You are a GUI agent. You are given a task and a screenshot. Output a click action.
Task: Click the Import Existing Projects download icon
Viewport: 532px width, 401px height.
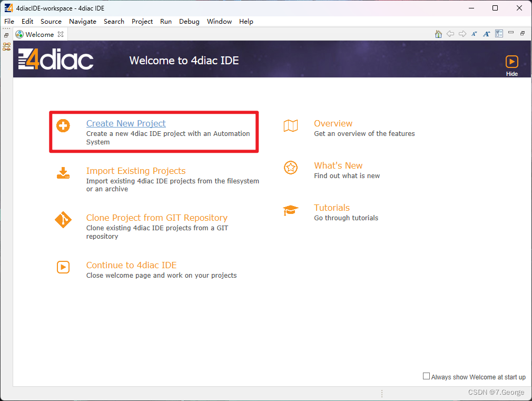[63, 173]
